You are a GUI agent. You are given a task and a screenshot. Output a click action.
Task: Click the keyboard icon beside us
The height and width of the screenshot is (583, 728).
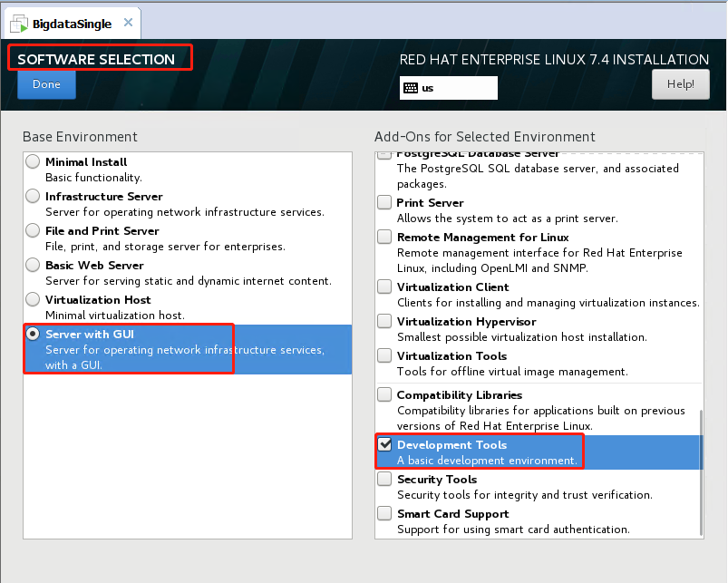coord(411,88)
